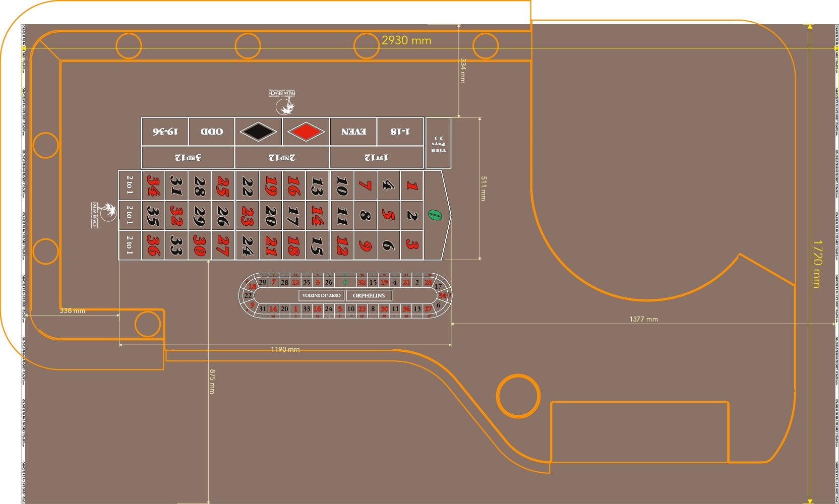Image resolution: width=839 pixels, height=504 pixels.
Task: Click black 28 in the main betting grid
Action: [200, 185]
